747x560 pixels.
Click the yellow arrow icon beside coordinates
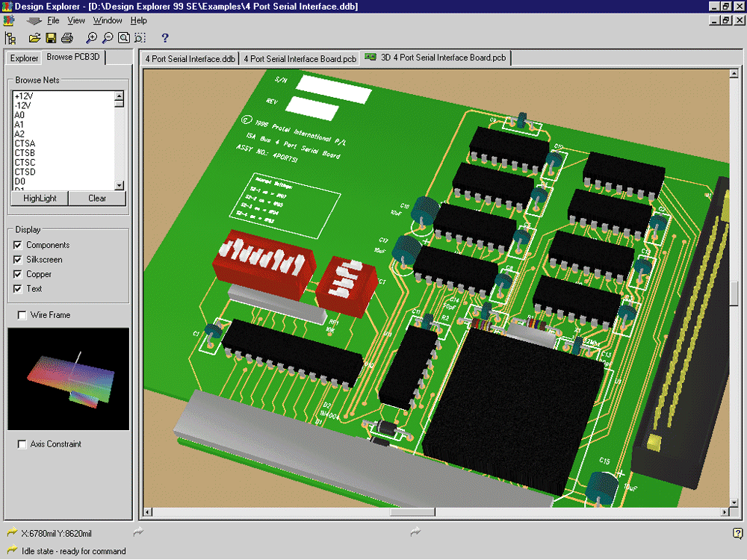click(13, 532)
